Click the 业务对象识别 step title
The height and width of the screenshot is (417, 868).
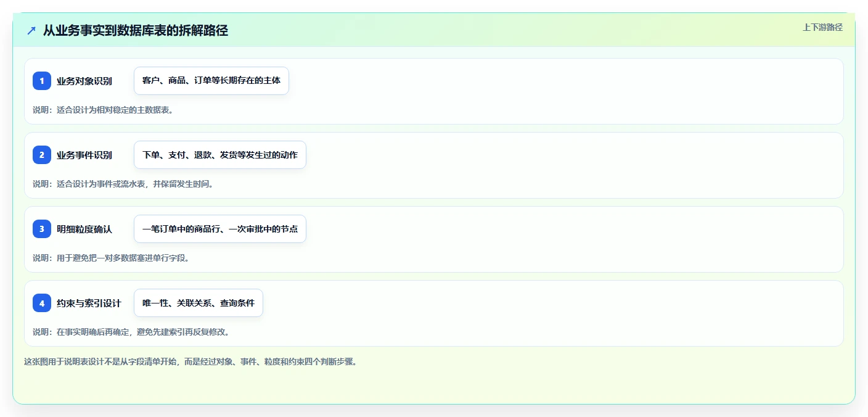point(84,81)
